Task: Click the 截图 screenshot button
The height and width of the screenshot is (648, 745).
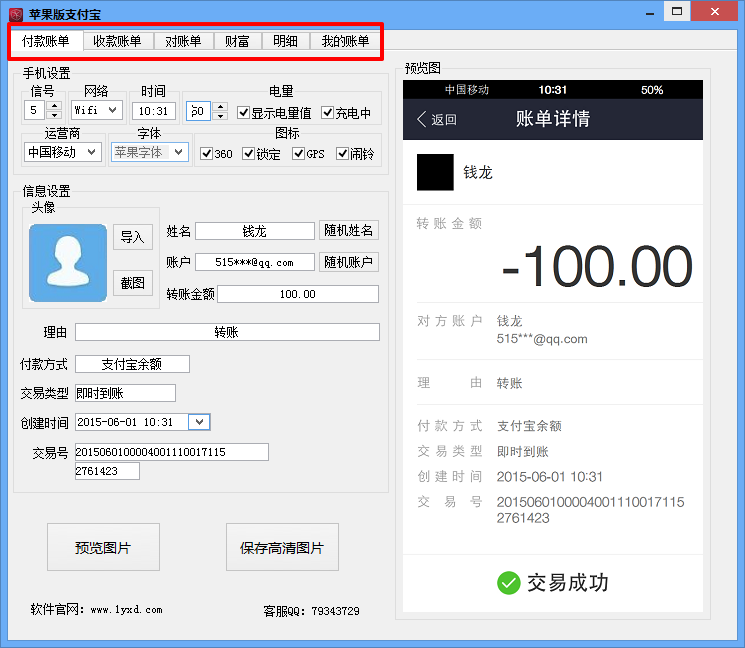Action: pyautogui.click(x=133, y=283)
